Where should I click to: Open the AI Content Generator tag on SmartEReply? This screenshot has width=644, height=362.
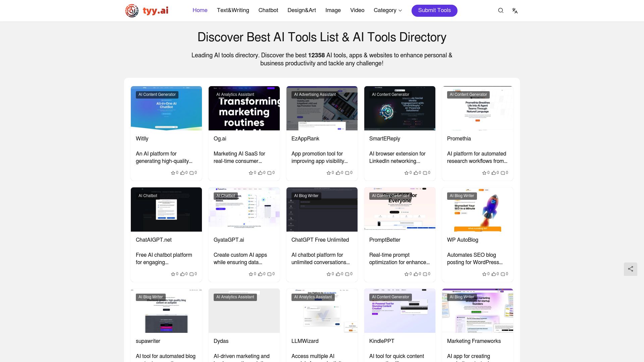point(390,95)
